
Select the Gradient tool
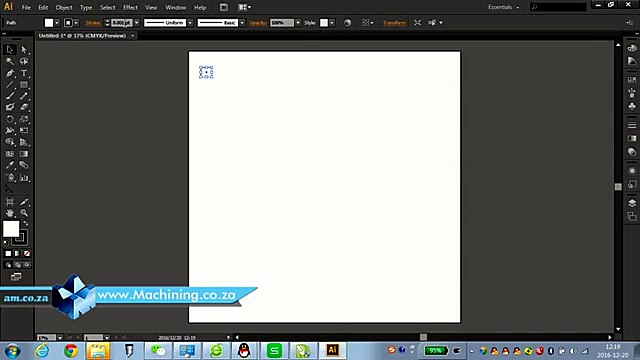[24, 154]
